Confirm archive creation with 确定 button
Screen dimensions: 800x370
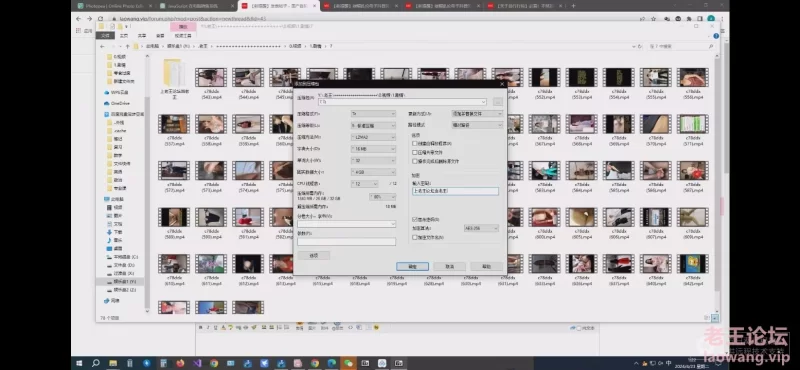412,266
